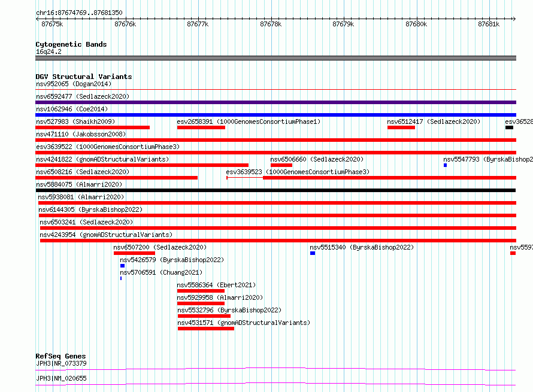Select the nsv6506660 short red bar

click(281, 165)
